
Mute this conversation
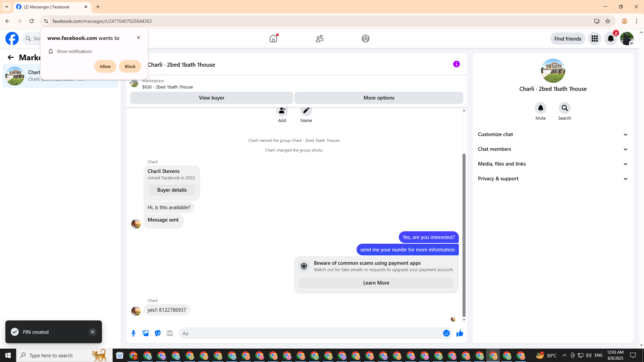tap(540, 108)
